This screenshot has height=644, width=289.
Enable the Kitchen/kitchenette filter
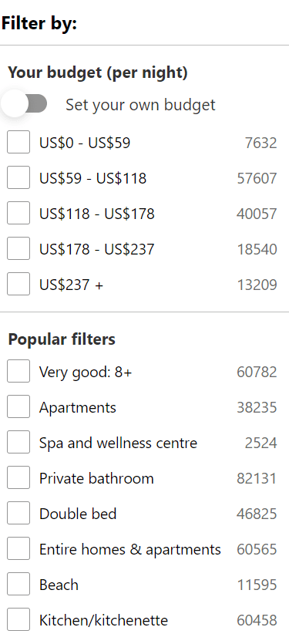[18, 619]
